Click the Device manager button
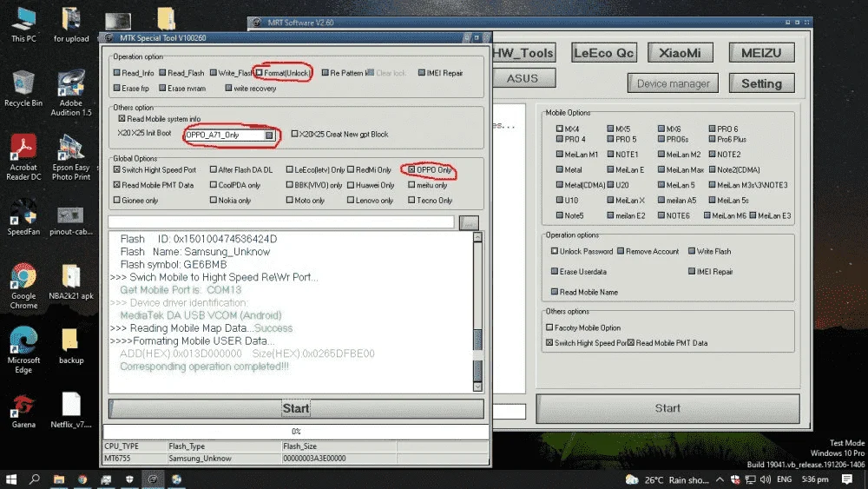This screenshot has height=489, width=868. coord(674,83)
